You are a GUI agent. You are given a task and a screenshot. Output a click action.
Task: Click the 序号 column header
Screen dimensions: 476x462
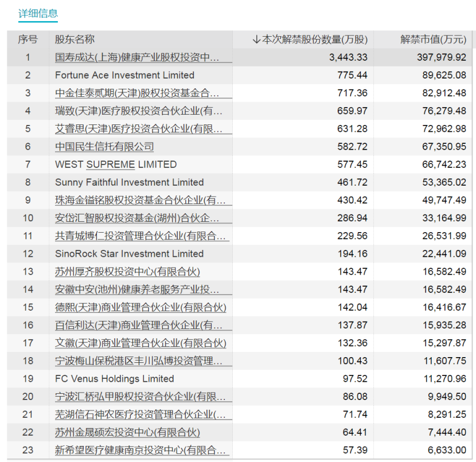pos(28,40)
